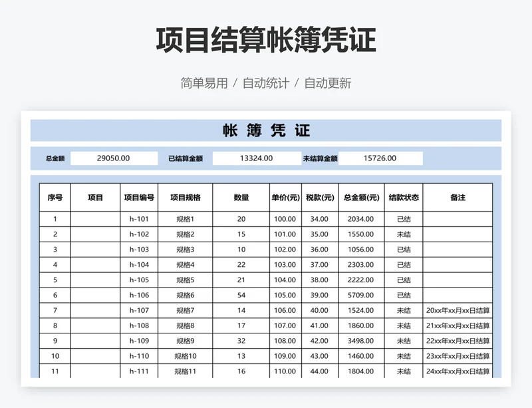Click the empty 项目 cell in row h-101
This screenshot has height=408, width=532.
click(x=95, y=219)
